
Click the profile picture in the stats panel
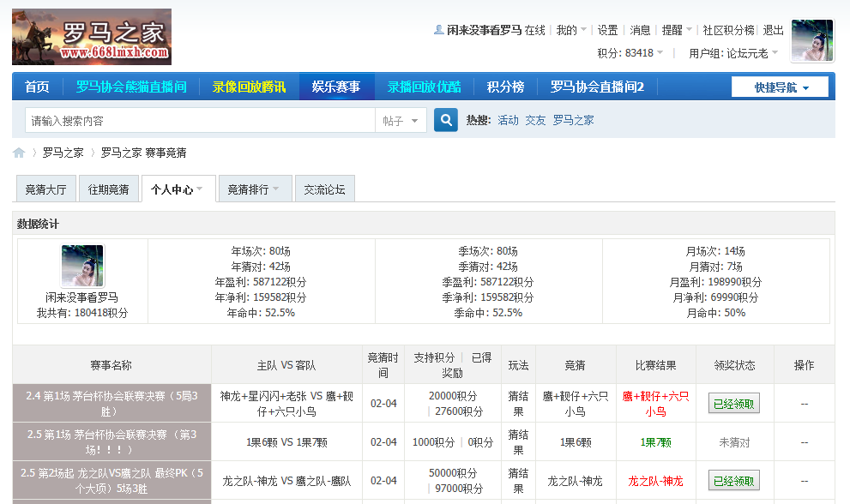coord(82,268)
